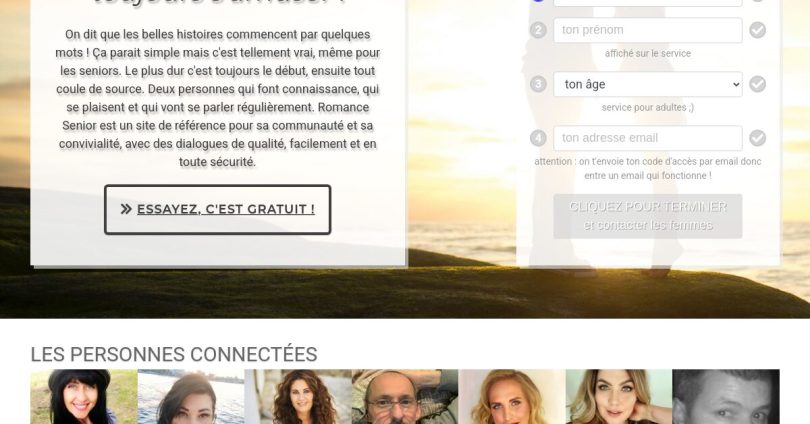Click 'Essayez, c'est gratuit !' button
This screenshot has width=810, height=424.
click(217, 209)
